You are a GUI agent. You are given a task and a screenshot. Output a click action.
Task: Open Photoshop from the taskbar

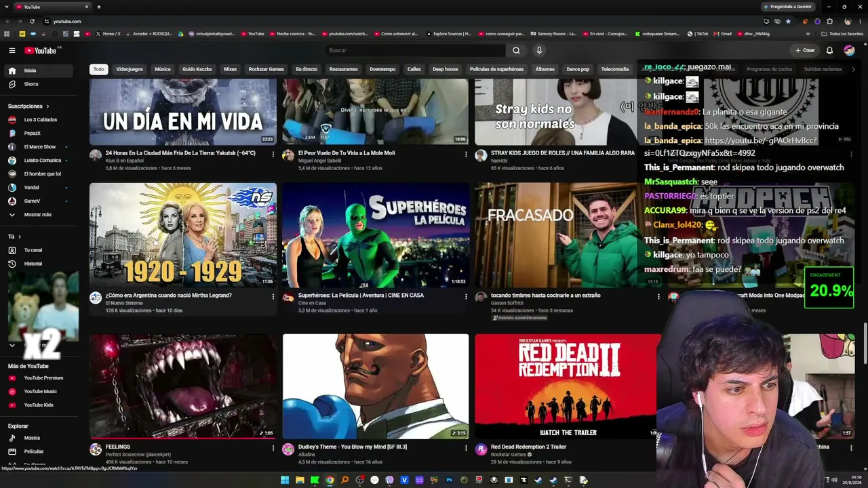pos(449,480)
